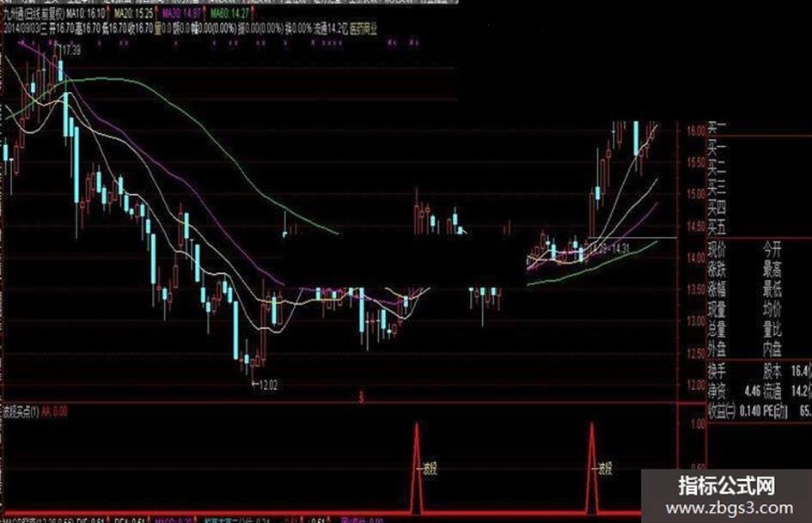Click the MA60: 14.27 moving average label
Viewport: 812px width, 523px height.
[230, 13]
